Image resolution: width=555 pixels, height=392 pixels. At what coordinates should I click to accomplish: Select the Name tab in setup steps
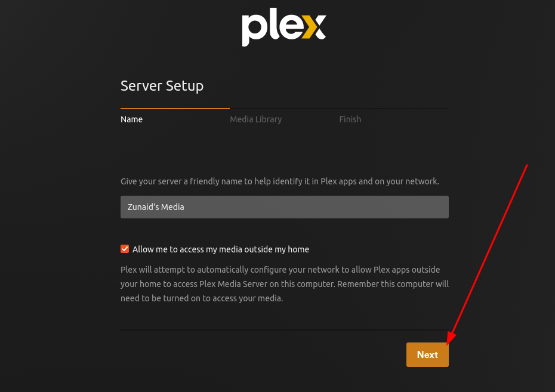131,119
